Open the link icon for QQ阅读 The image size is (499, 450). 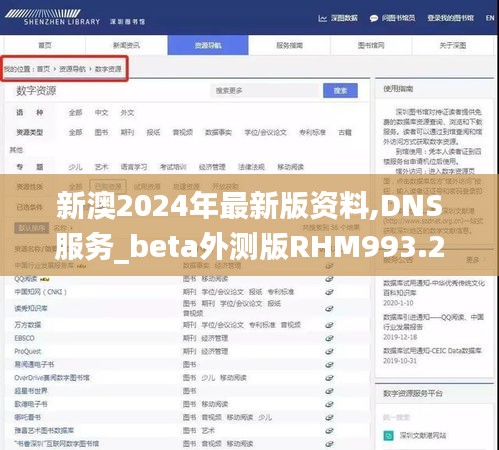coord(329,279)
